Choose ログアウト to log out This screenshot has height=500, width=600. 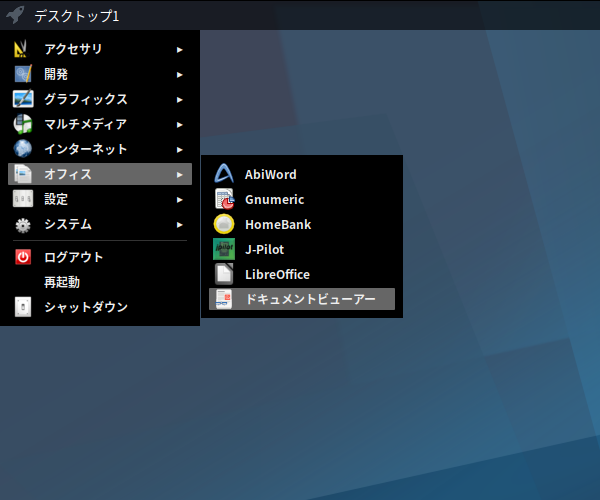click(100, 257)
